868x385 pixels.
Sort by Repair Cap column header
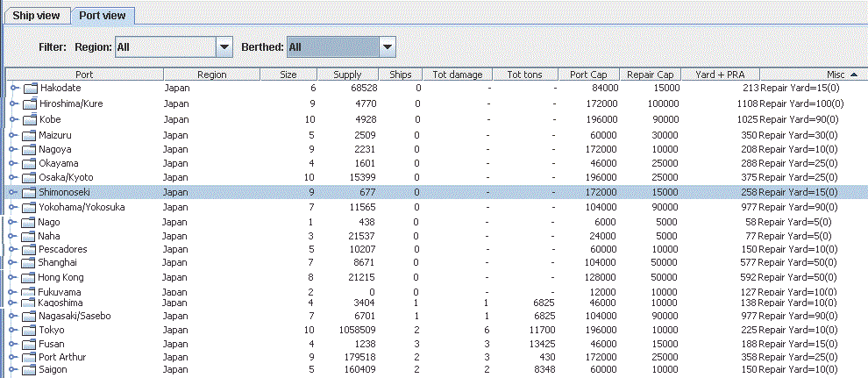point(650,75)
